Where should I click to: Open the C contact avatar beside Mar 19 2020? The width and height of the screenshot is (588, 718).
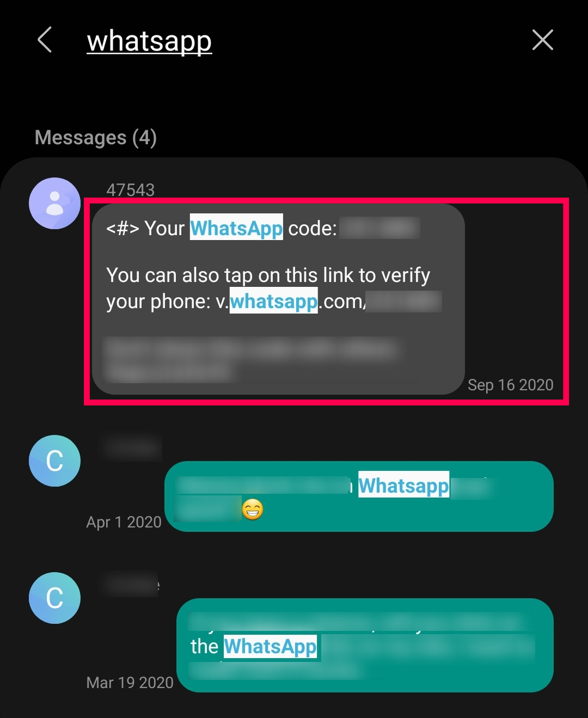pyautogui.click(x=54, y=598)
